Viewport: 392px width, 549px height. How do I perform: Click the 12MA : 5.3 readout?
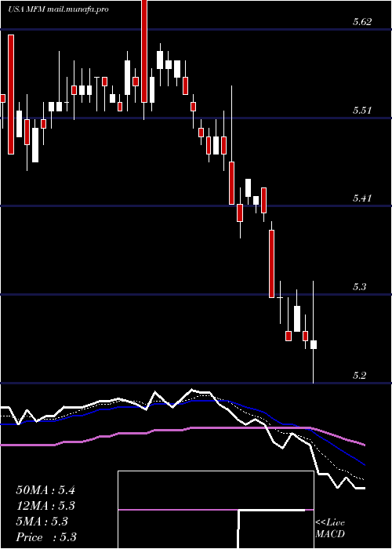click(45, 506)
